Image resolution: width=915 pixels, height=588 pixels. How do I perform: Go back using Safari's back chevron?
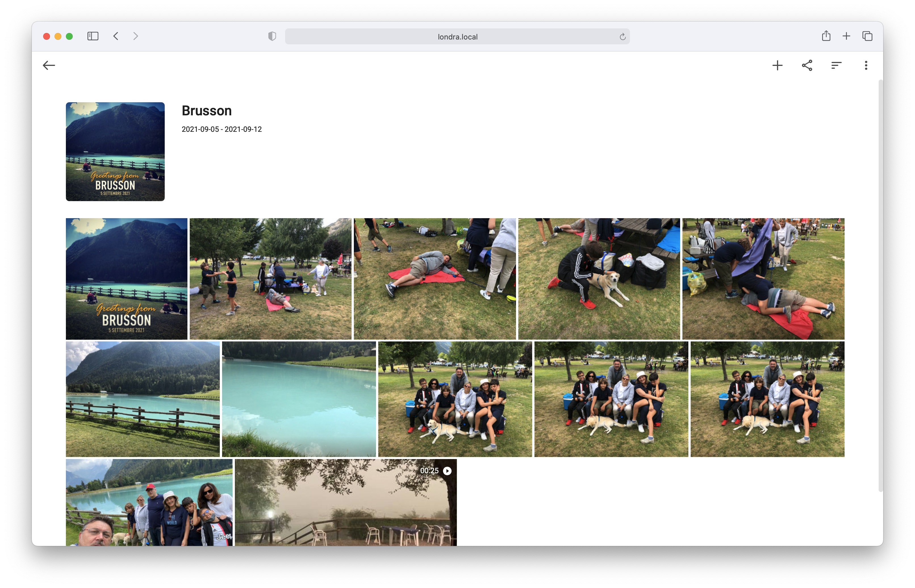click(116, 36)
